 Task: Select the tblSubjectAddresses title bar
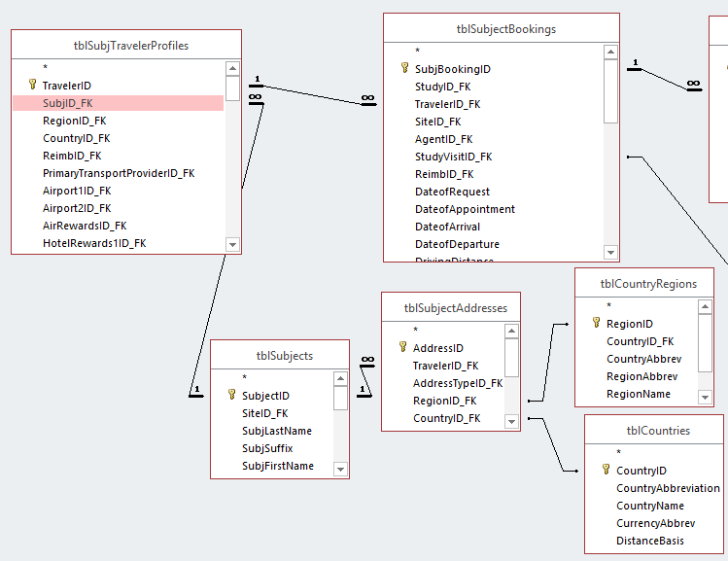tap(451, 307)
